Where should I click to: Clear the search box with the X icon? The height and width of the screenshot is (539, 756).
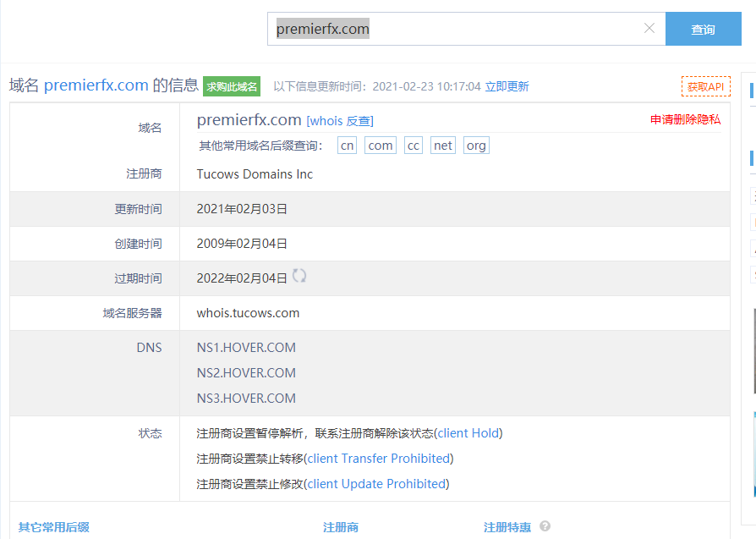(649, 29)
